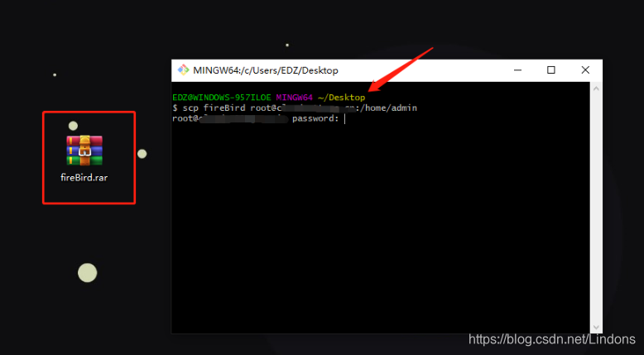Close the MINGW64 terminal window

click(585, 70)
